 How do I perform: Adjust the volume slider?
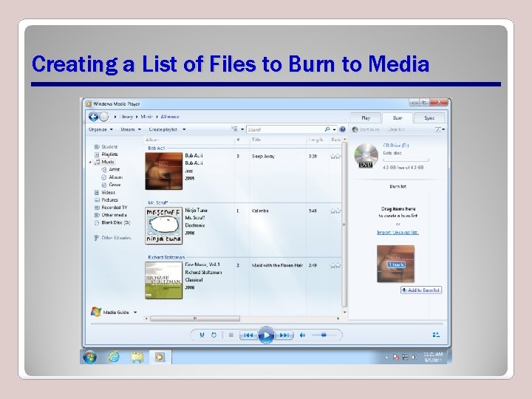pyautogui.click(x=324, y=335)
